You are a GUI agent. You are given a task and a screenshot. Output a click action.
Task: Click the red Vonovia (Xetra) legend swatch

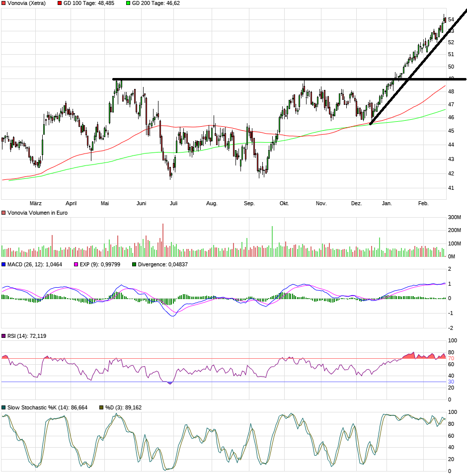(4, 3)
